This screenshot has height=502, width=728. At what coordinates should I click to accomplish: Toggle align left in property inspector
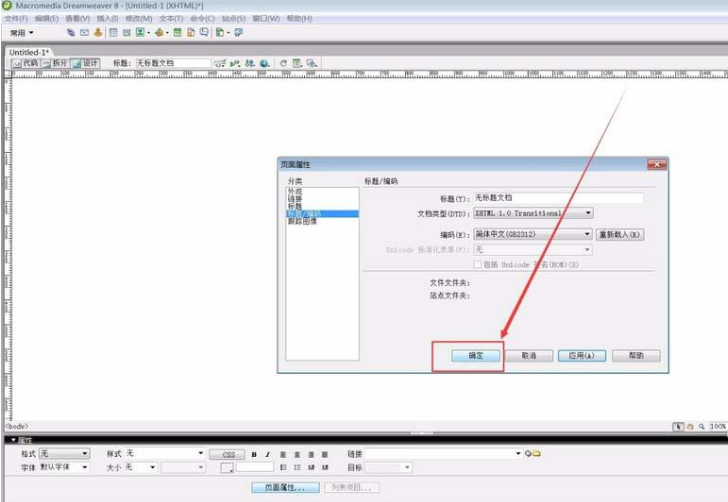pos(283,454)
